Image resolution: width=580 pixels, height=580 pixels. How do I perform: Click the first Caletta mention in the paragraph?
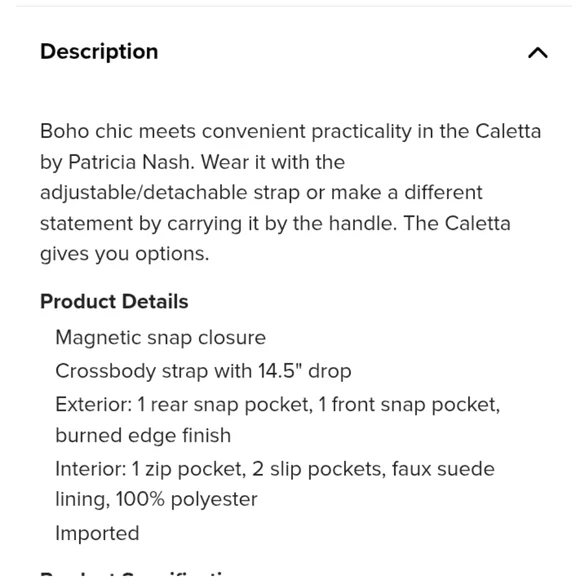tap(508, 131)
